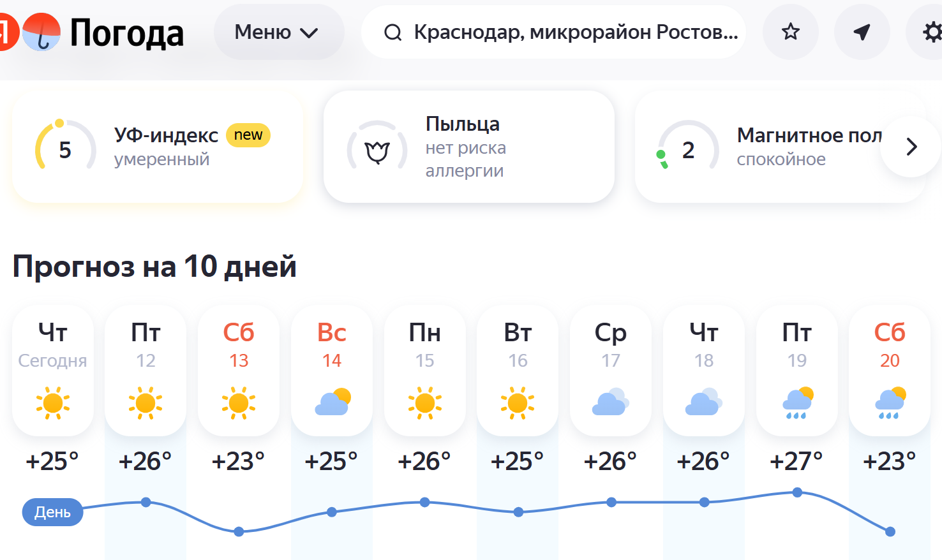Screen dimensions: 942x560
Task: Select the День temperature chart toggle
Action: (x=52, y=512)
